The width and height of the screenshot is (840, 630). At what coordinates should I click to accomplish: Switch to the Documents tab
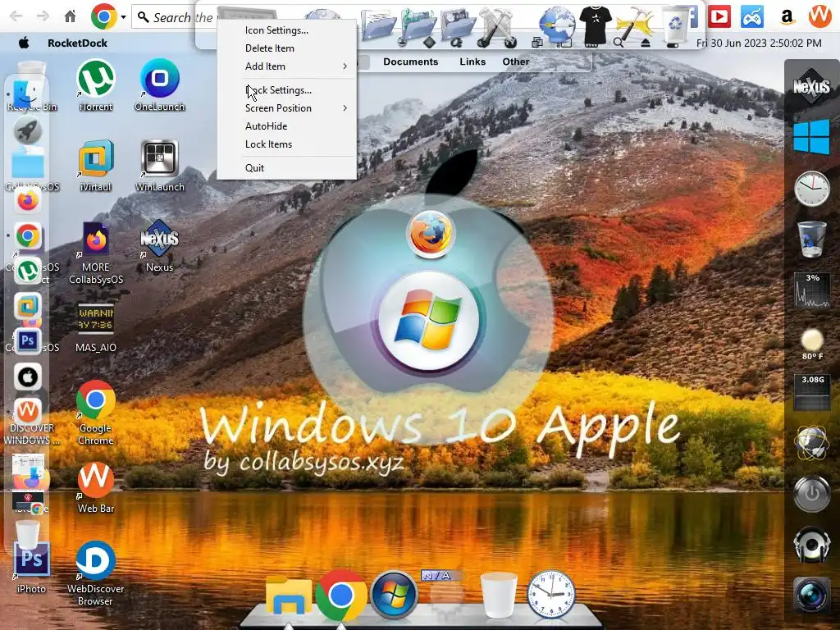coord(410,62)
